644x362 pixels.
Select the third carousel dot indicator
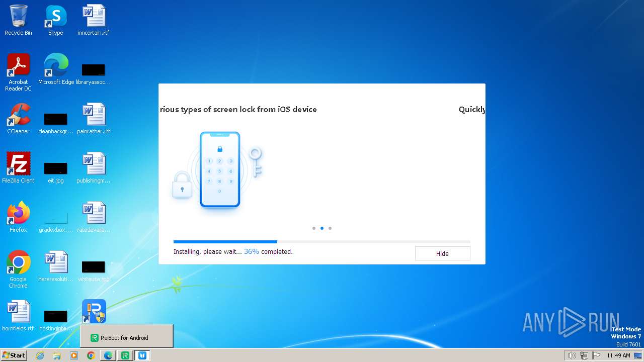coord(330,228)
